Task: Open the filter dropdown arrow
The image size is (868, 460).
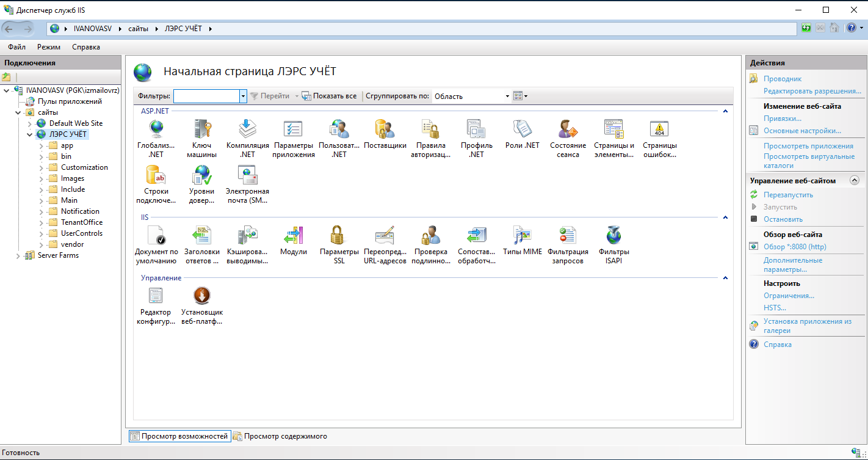Action: 243,96
